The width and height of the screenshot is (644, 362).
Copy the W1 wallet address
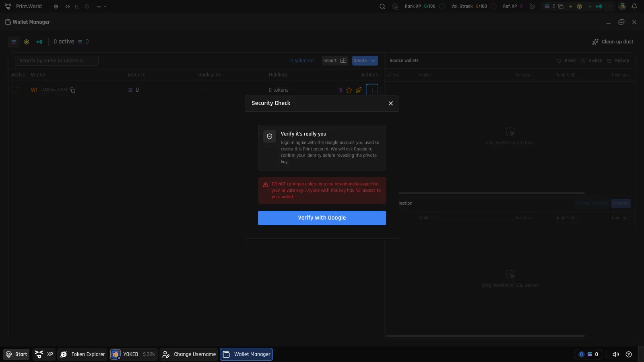pos(72,90)
